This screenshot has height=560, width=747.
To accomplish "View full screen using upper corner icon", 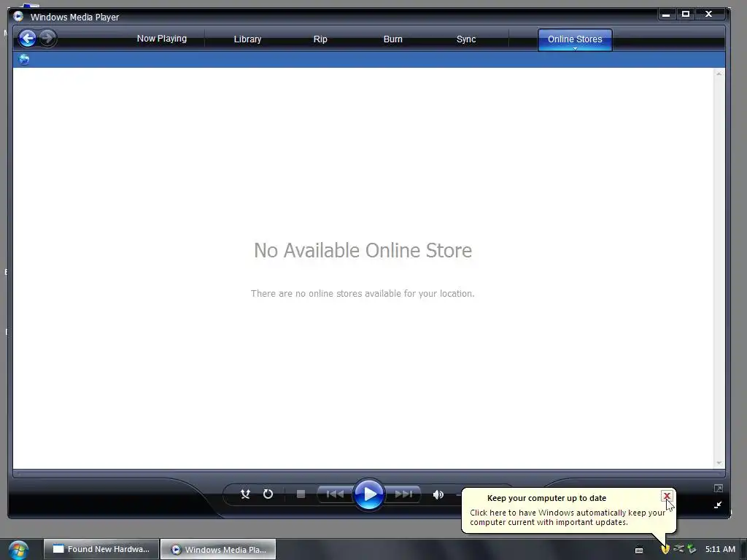I will (x=719, y=488).
